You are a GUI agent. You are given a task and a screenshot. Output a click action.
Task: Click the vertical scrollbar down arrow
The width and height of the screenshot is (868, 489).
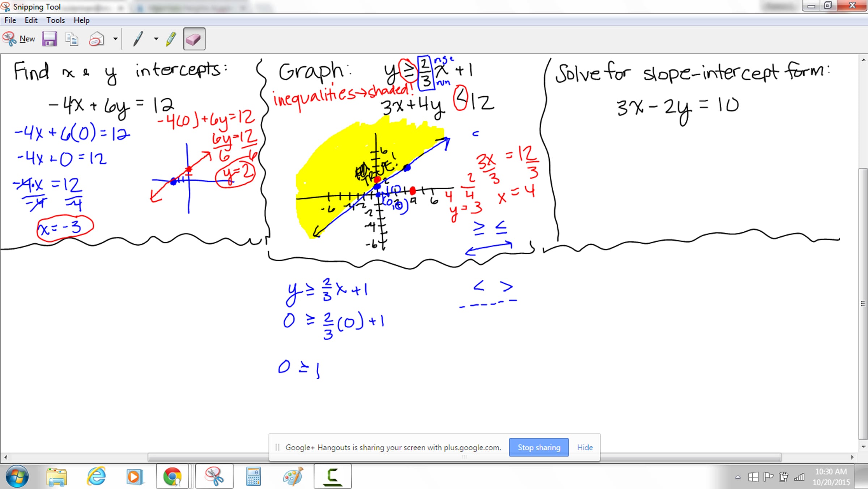[x=864, y=447]
